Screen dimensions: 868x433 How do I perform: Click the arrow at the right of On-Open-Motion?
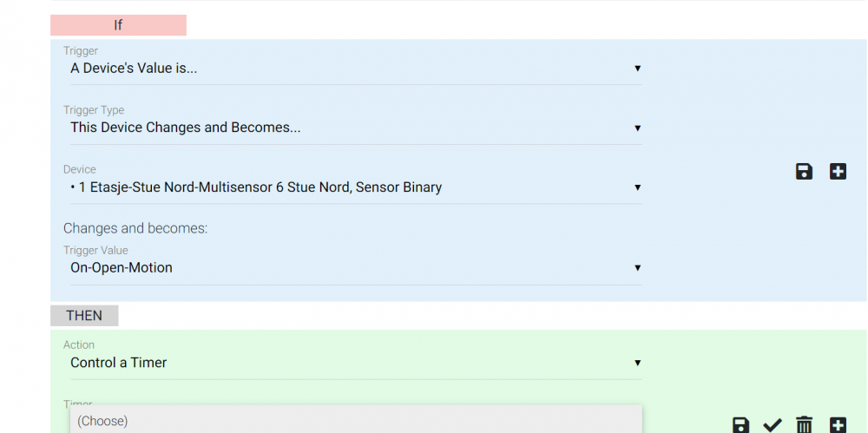click(637, 267)
